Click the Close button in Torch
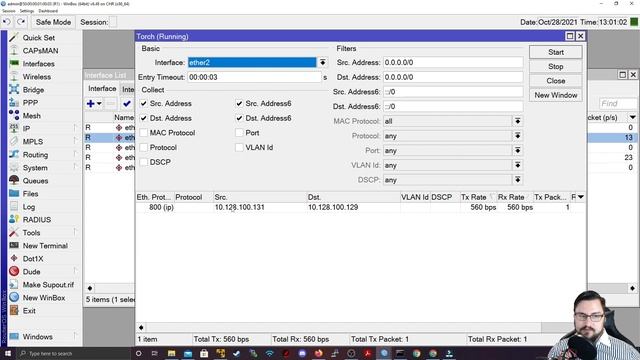This screenshot has height=360, width=640. (x=556, y=81)
